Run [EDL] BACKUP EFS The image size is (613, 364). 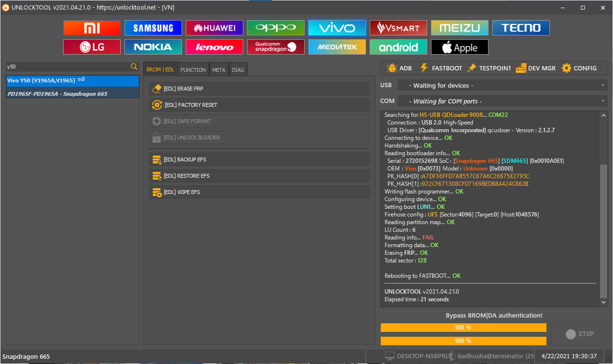point(259,159)
